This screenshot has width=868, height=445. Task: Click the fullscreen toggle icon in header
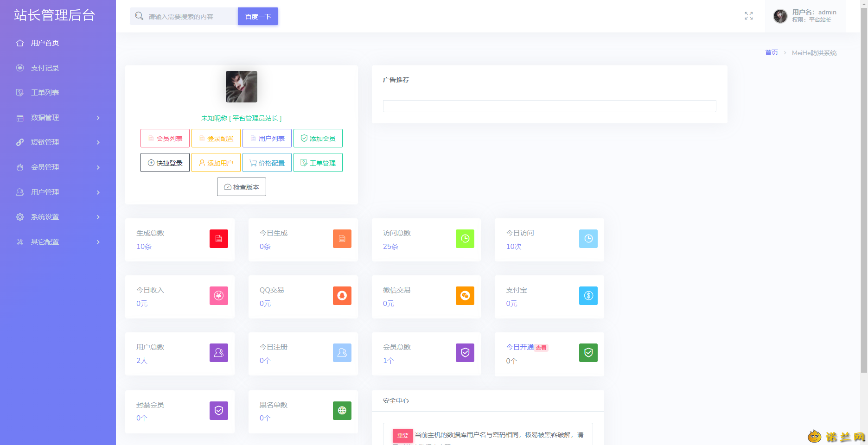tap(748, 16)
